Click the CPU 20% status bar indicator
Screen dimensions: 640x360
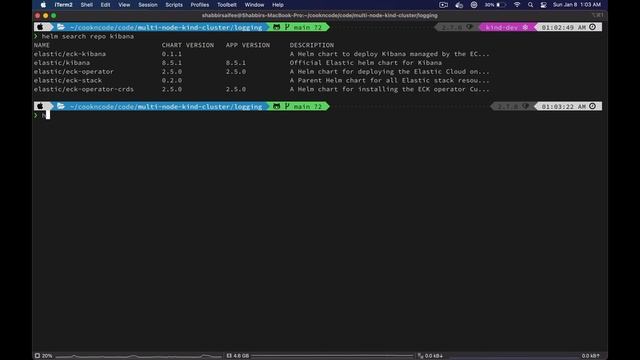[x=44, y=356]
